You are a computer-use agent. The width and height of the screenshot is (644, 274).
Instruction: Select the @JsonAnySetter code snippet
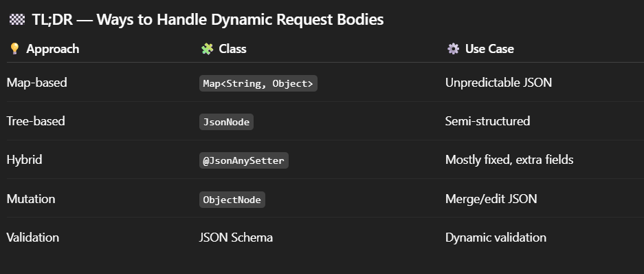pos(244,160)
